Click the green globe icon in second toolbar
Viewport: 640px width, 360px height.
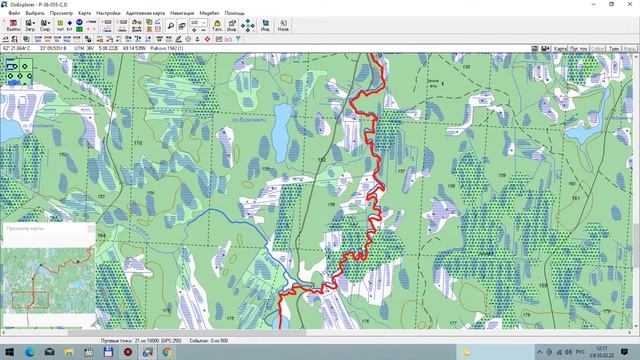coord(26,39)
